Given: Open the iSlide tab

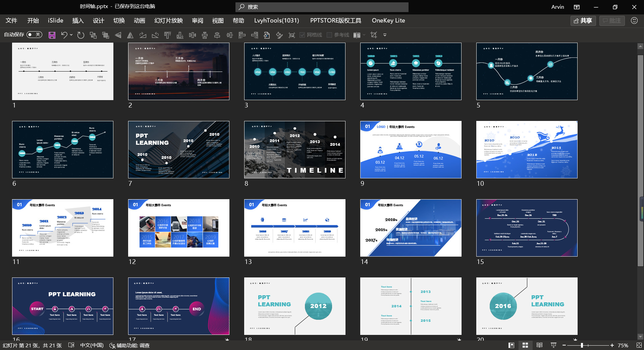Looking at the screenshot, I should pyautogui.click(x=55, y=20).
